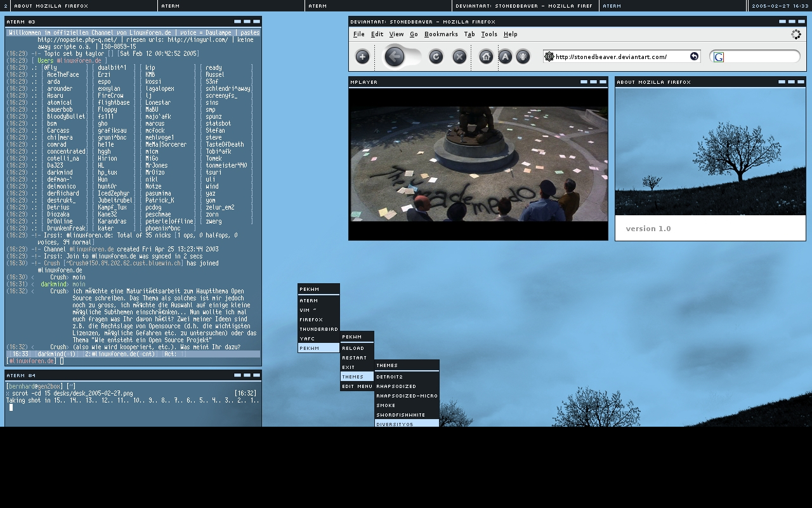This screenshot has height=508, width=812.
Task: Stop loading with the X toolbar button
Action: pyautogui.click(x=460, y=57)
